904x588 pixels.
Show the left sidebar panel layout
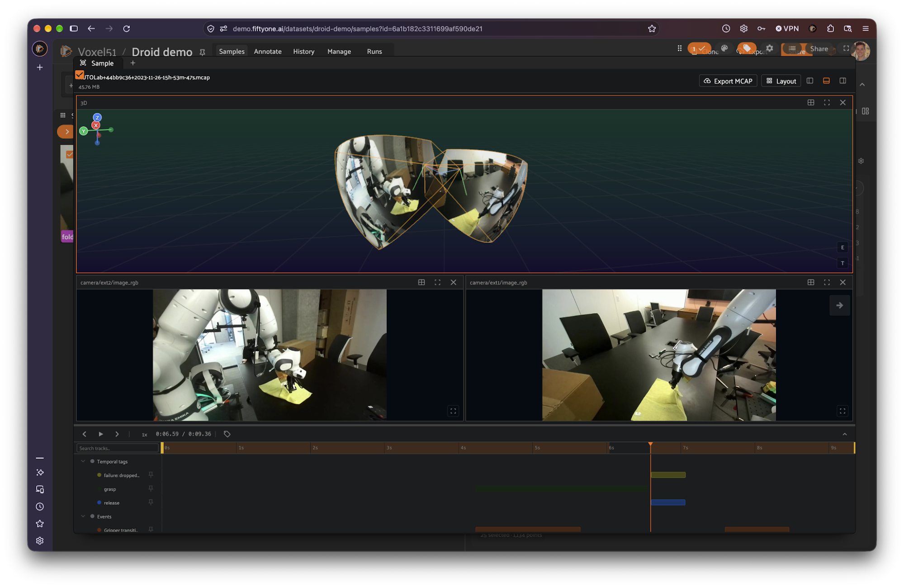click(809, 81)
